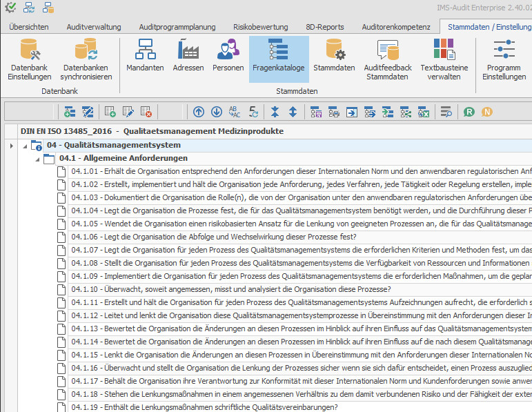The height and width of the screenshot is (412, 532).
Task: Select question 04.1.10 Überwacht
Action: [300, 289]
